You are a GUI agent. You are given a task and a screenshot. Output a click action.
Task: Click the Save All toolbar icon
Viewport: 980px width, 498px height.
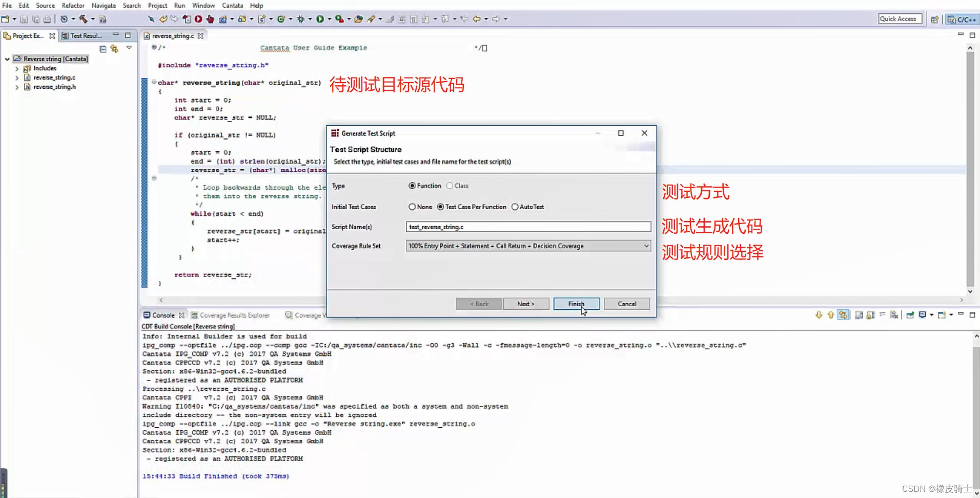pos(35,19)
